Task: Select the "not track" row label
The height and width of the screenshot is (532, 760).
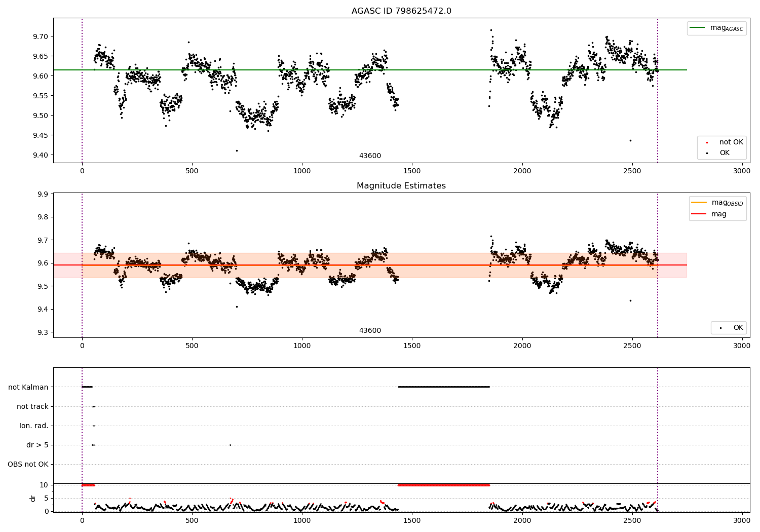Action: (x=32, y=406)
